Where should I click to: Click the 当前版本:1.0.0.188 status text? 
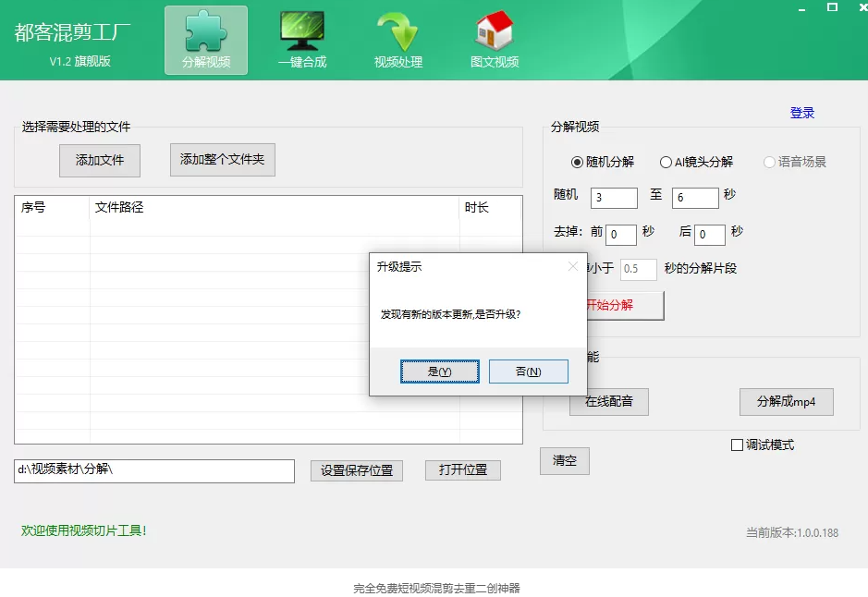tap(792, 533)
